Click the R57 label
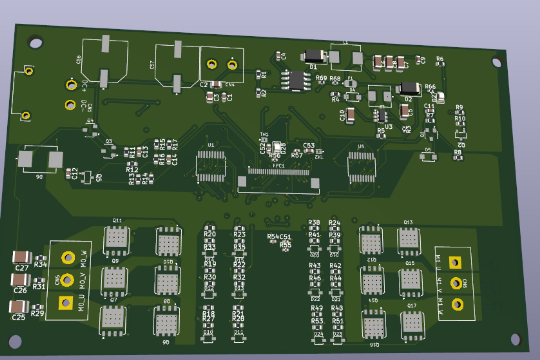Viewport: 540px width, 360px height. [x=297, y=156]
